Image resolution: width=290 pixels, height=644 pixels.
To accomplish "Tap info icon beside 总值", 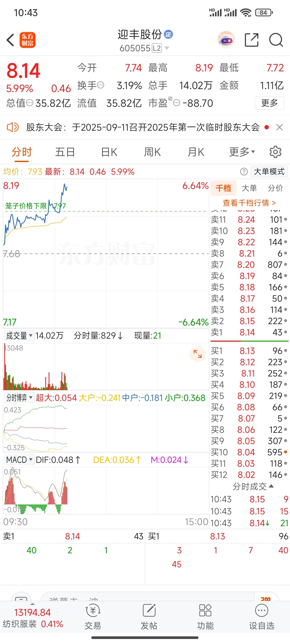I will (30, 103).
